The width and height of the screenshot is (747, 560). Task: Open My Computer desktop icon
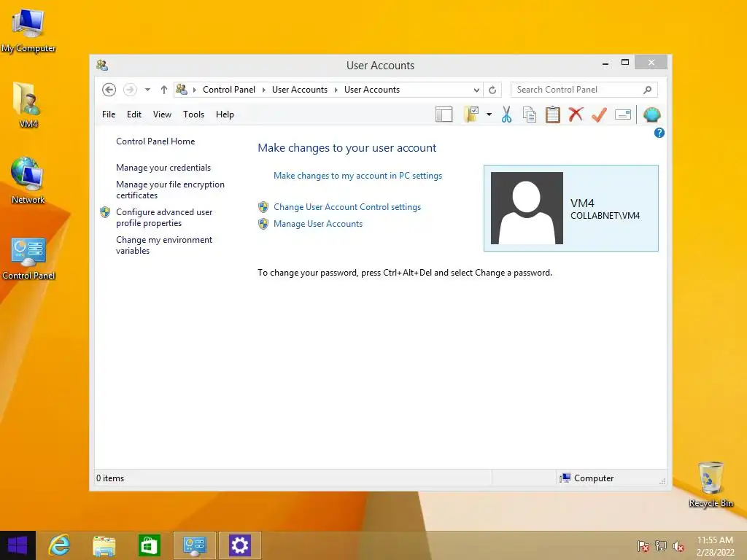point(28,29)
